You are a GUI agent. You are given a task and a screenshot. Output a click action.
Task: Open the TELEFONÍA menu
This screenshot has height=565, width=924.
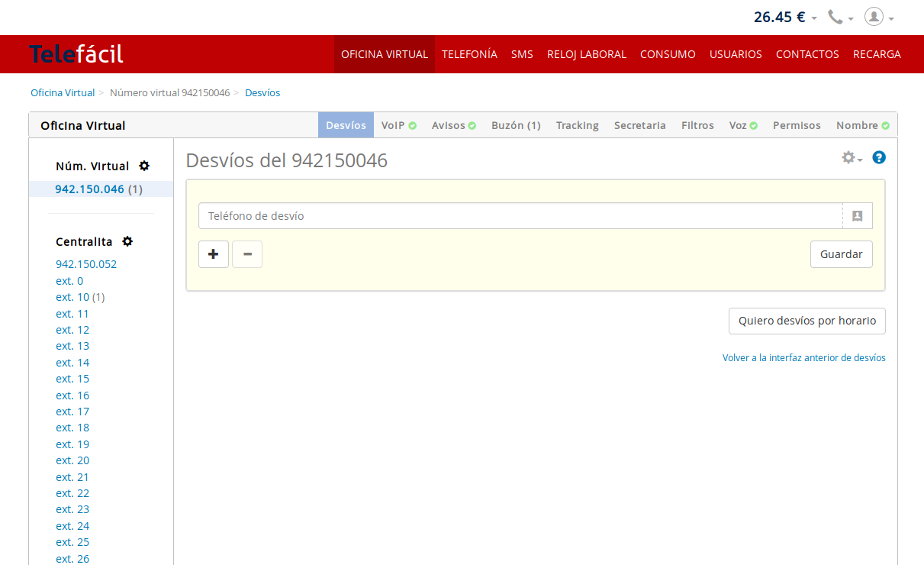click(x=469, y=54)
